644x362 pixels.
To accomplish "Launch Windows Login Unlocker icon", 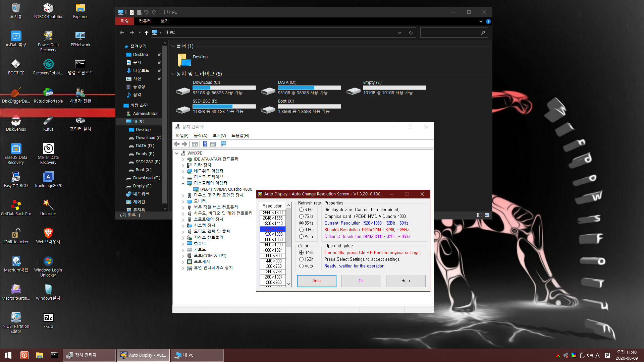I will [x=48, y=266].
